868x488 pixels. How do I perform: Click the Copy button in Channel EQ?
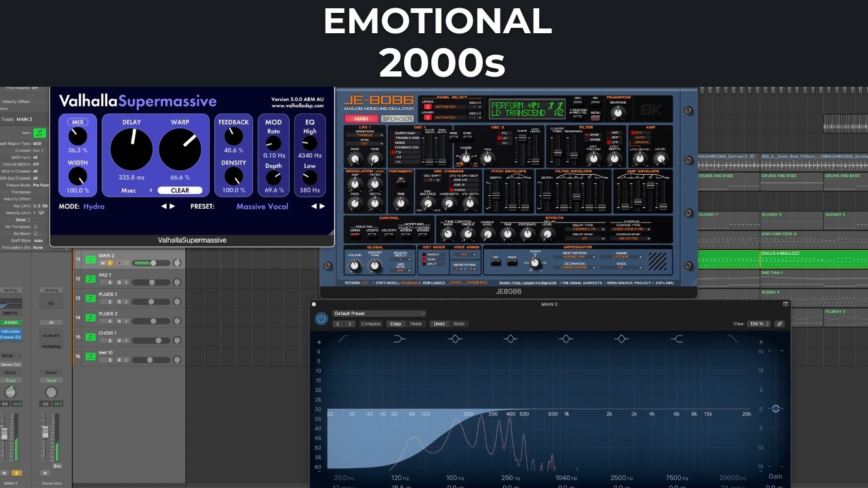[395, 324]
